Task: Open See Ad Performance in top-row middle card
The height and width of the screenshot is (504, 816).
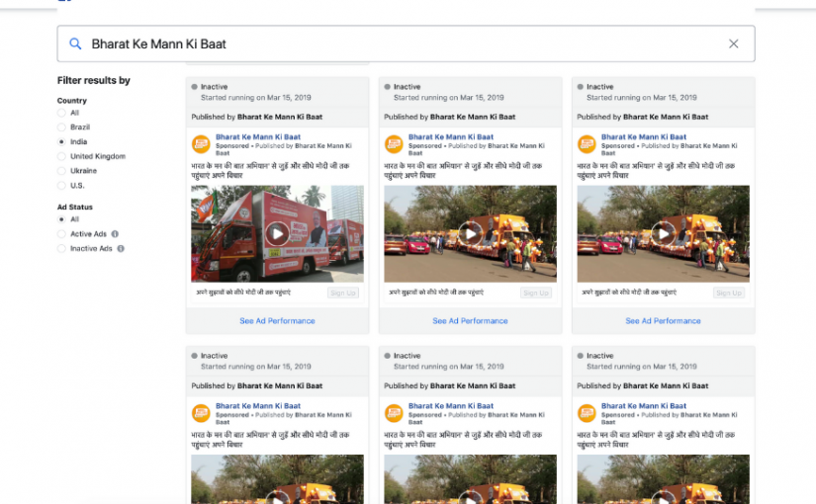Action: [470, 321]
